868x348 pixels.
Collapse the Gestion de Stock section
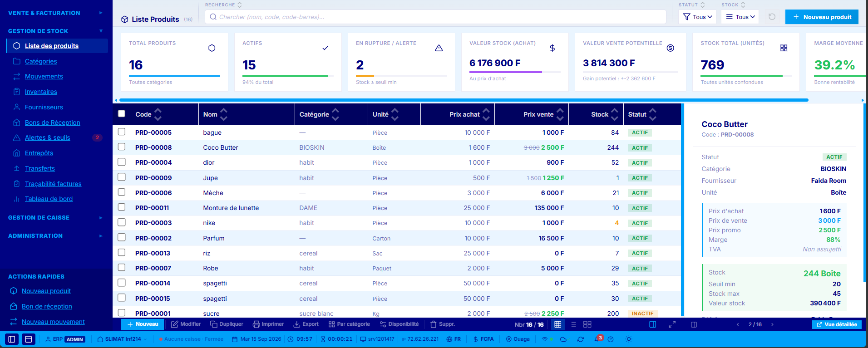click(55, 31)
